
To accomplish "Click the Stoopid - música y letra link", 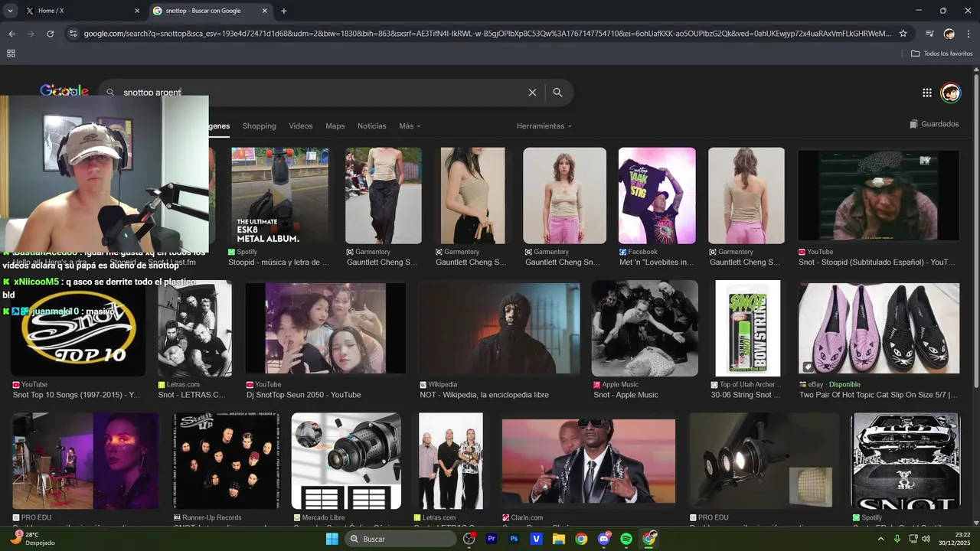I will 279,262.
